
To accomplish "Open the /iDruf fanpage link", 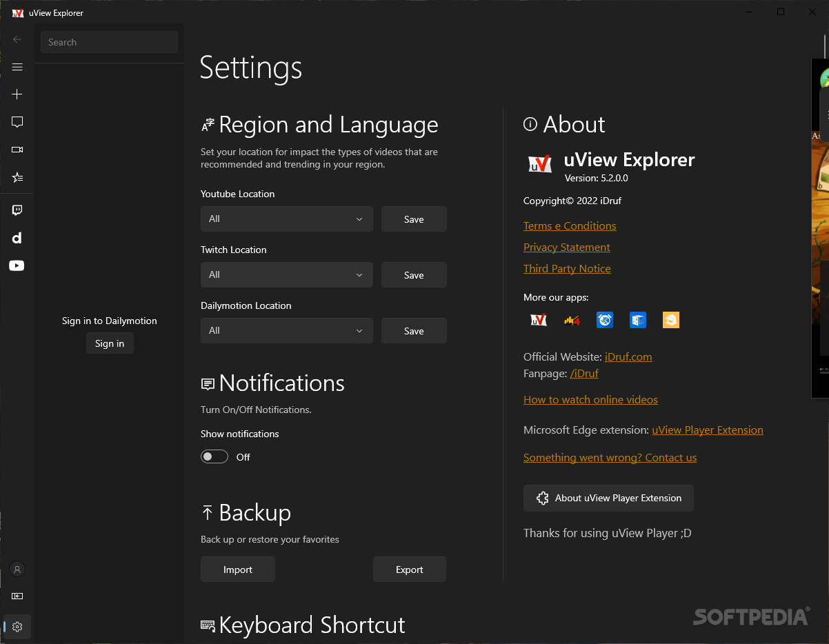I will (584, 373).
